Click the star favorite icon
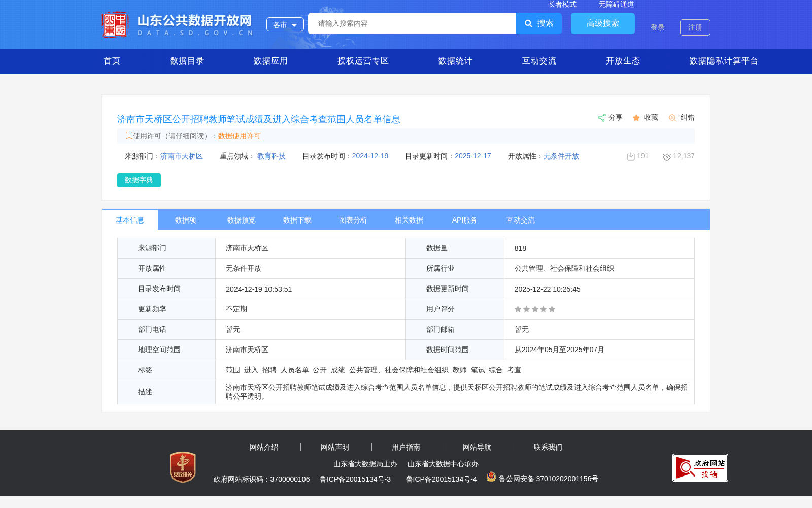812x508 pixels. [636, 118]
